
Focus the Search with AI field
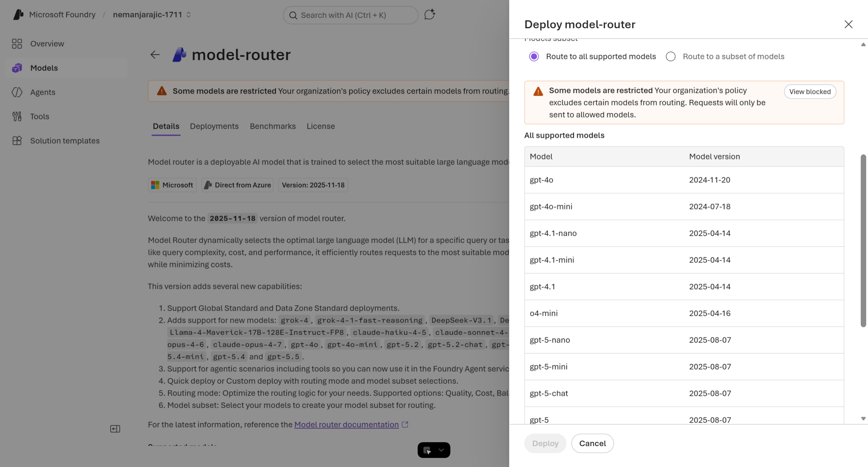[350, 15]
